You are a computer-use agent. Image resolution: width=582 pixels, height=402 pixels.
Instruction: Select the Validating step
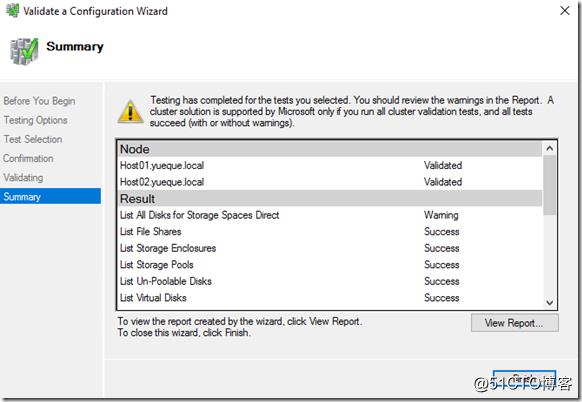[x=23, y=178]
